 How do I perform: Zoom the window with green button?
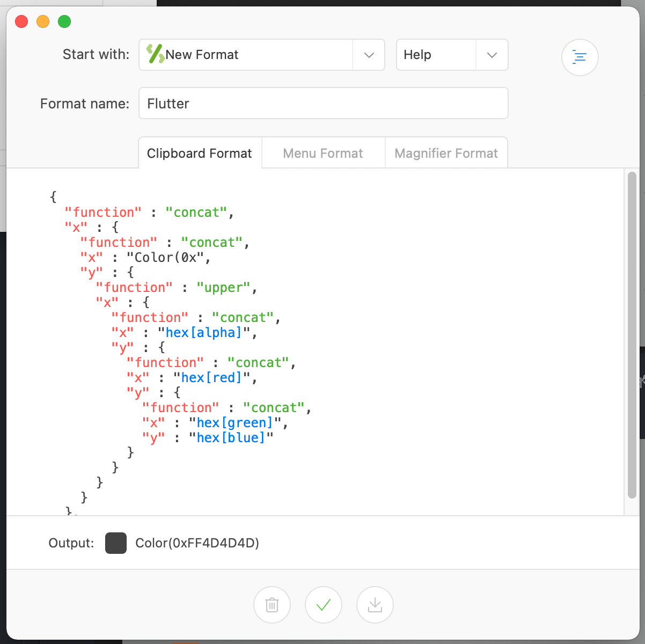64,21
